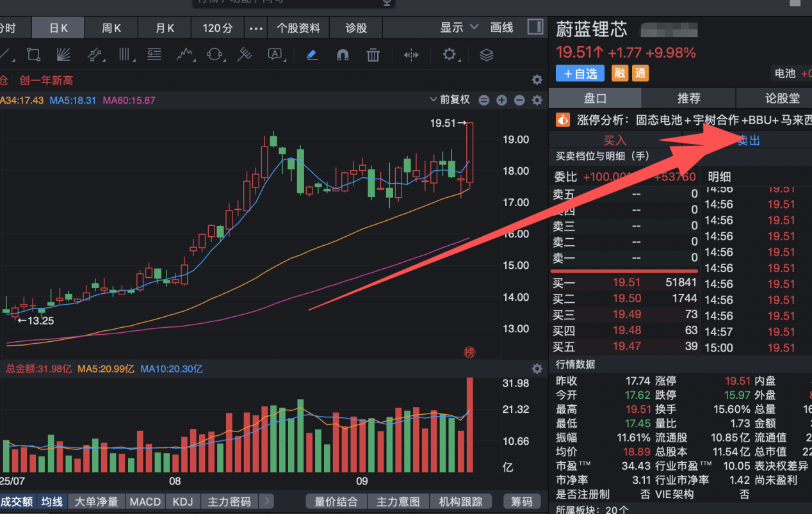
Task: Click the 机构跟踪 button
Action: [x=461, y=501]
